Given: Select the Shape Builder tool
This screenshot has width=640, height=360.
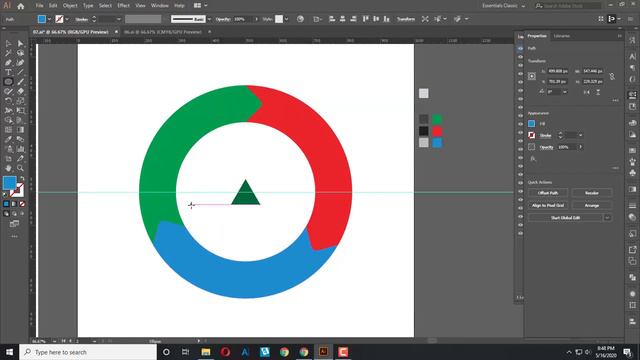Looking at the screenshot, I should pyautogui.click(x=8, y=120).
